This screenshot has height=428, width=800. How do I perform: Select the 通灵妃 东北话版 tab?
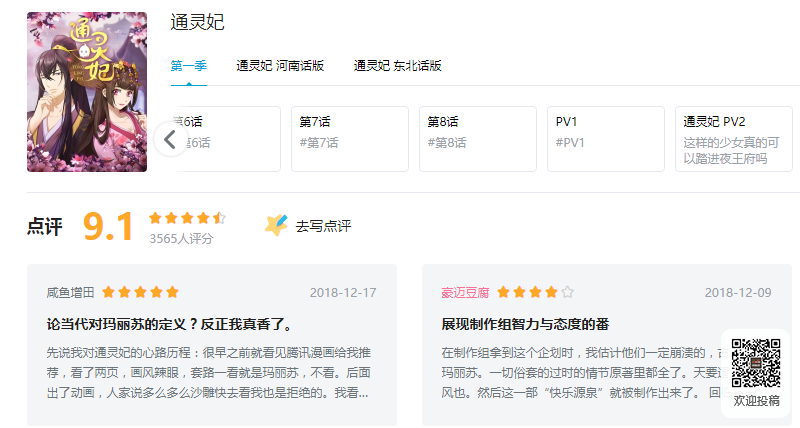point(397,66)
